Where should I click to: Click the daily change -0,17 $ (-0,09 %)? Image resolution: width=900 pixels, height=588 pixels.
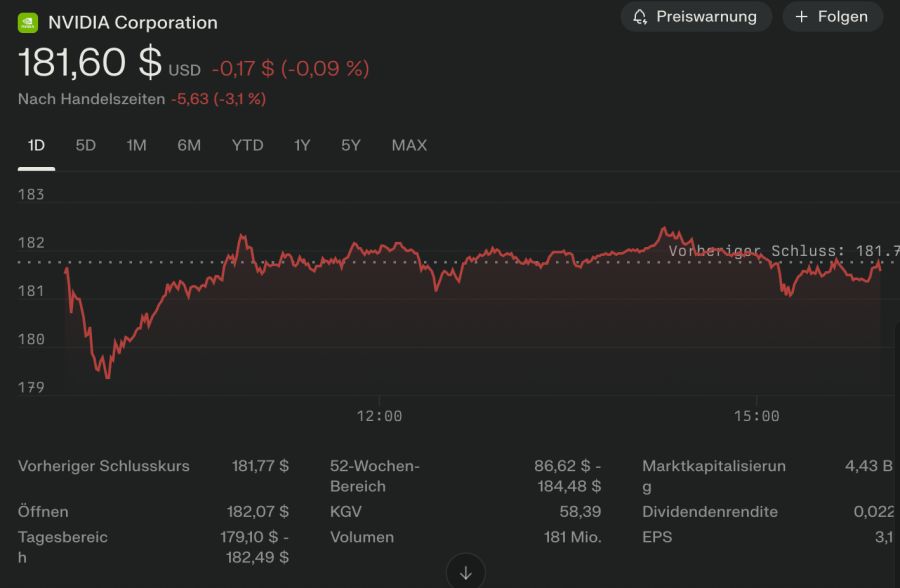coord(290,69)
